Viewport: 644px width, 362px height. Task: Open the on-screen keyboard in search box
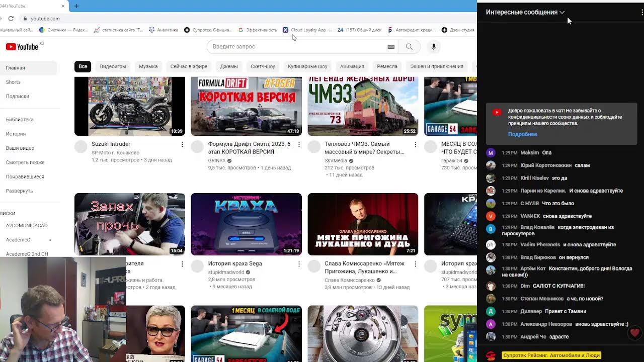click(x=391, y=47)
